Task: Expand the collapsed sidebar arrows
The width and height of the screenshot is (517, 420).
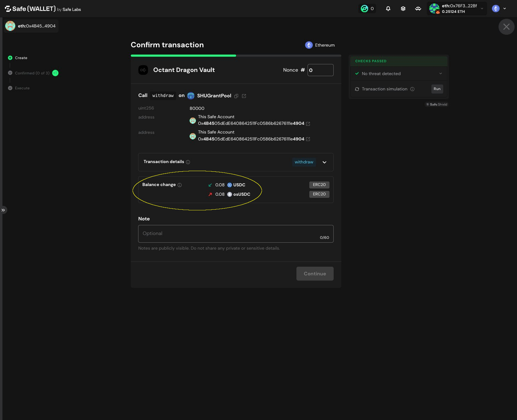Action: point(3,210)
